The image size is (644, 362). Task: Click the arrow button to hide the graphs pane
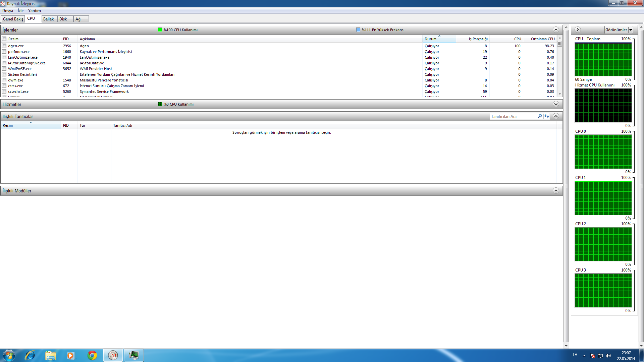[x=578, y=30]
